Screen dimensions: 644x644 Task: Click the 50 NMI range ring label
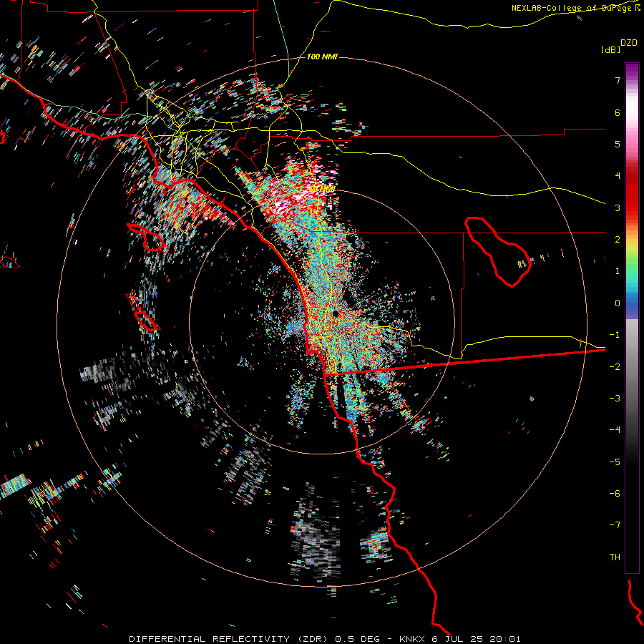[323, 189]
